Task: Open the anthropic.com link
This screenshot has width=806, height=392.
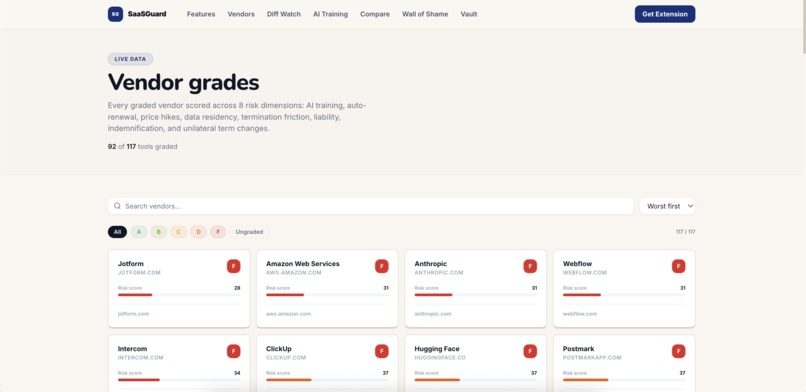Action: (x=433, y=313)
